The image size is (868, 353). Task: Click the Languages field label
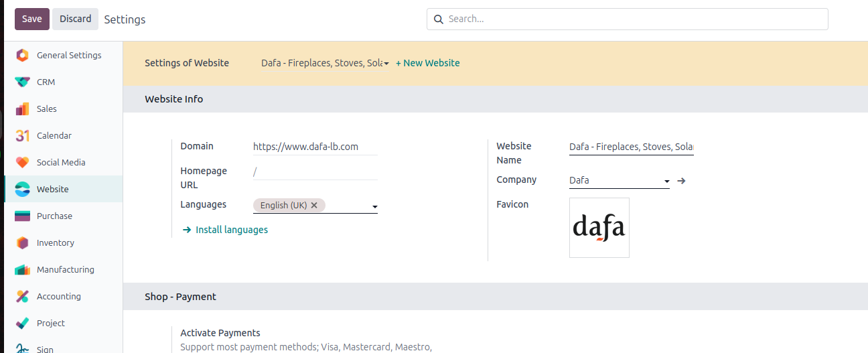(x=204, y=204)
